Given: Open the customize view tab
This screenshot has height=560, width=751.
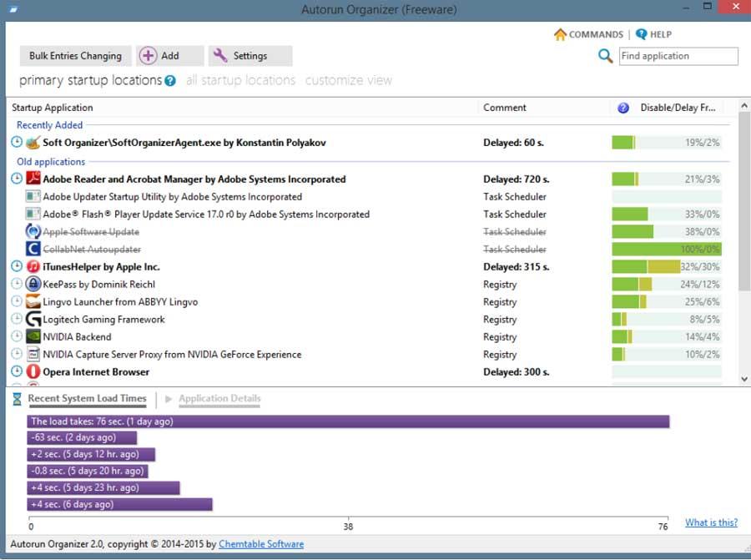Looking at the screenshot, I should coord(349,80).
